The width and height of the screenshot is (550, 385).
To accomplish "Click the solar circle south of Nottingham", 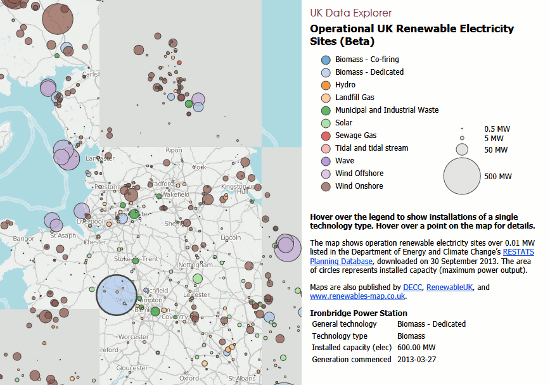I will (x=197, y=279).
